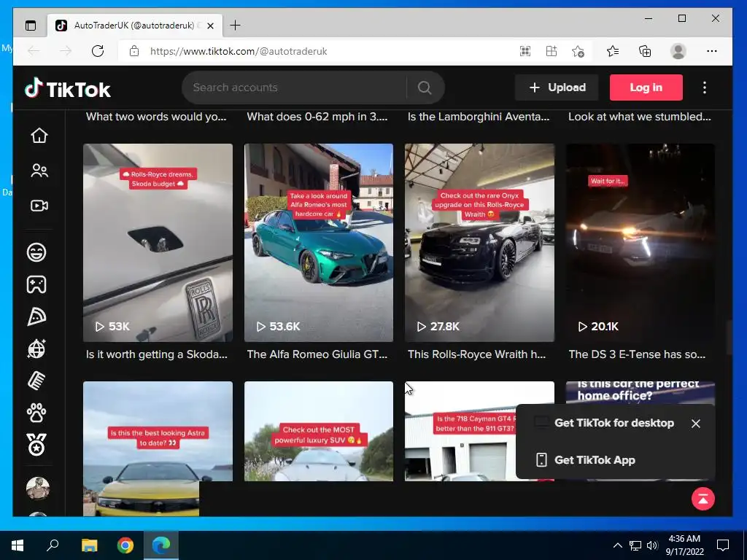The image size is (747, 560).
Task: Click caption 'What two words would yo...'
Action: tap(156, 117)
